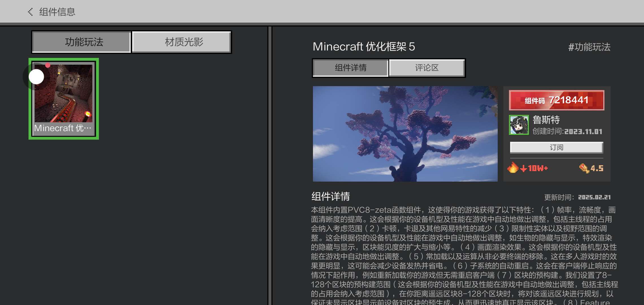Click the 4.5 rating score
Screen dimensions: 644x305
pyautogui.click(x=597, y=168)
